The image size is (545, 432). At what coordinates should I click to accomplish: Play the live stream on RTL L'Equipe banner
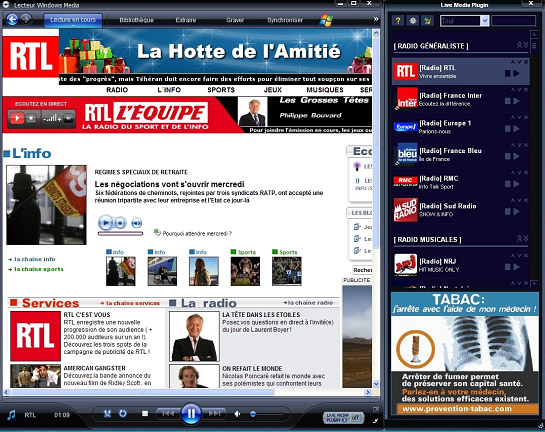[17, 118]
